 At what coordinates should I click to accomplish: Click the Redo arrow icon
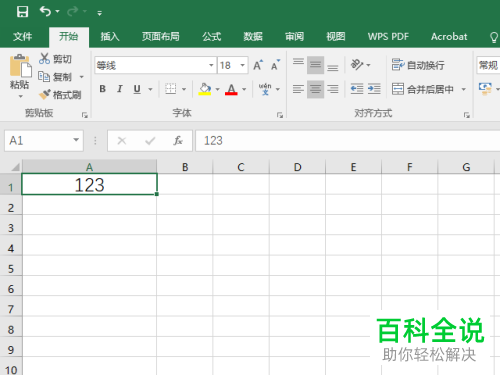72,12
